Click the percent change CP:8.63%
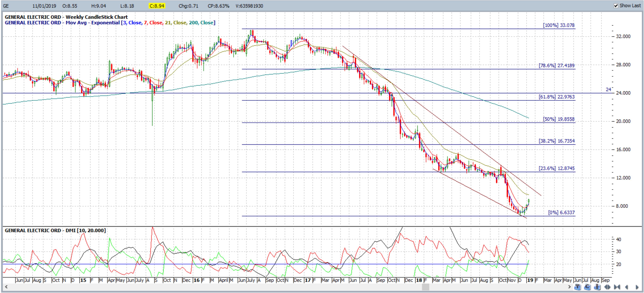 (218, 6)
